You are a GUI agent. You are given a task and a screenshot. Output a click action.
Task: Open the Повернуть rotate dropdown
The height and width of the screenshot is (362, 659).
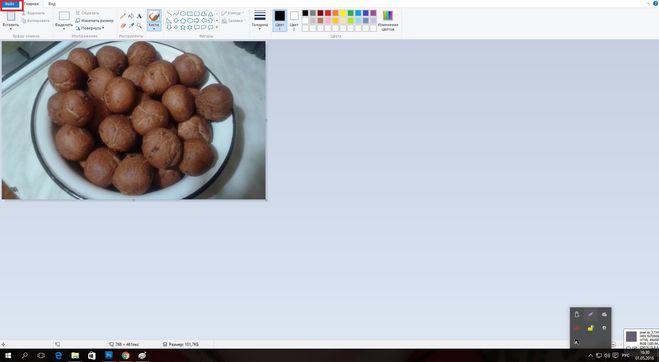pyautogui.click(x=90, y=28)
